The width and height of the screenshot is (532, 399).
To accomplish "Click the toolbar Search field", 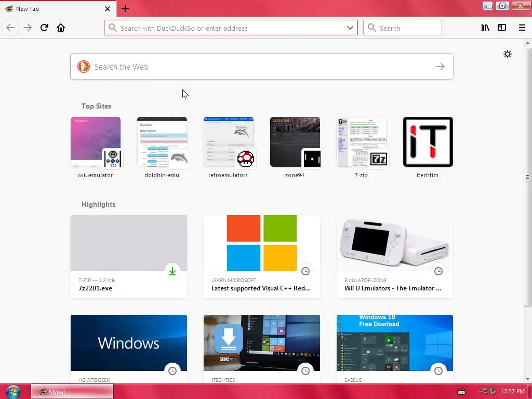I will (x=403, y=28).
